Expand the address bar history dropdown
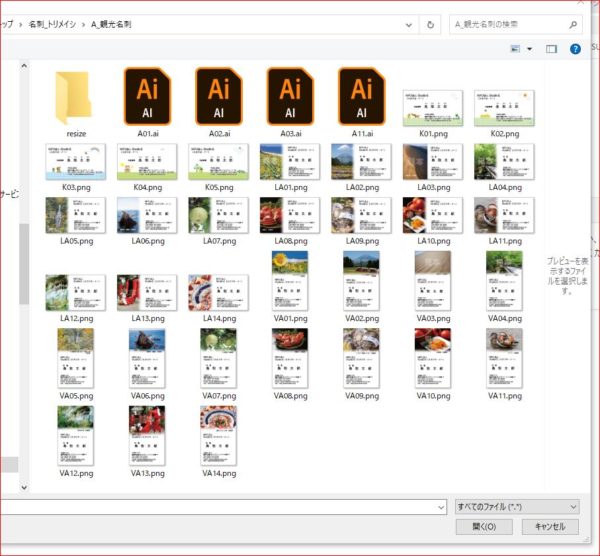600x556 pixels. pos(409,23)
